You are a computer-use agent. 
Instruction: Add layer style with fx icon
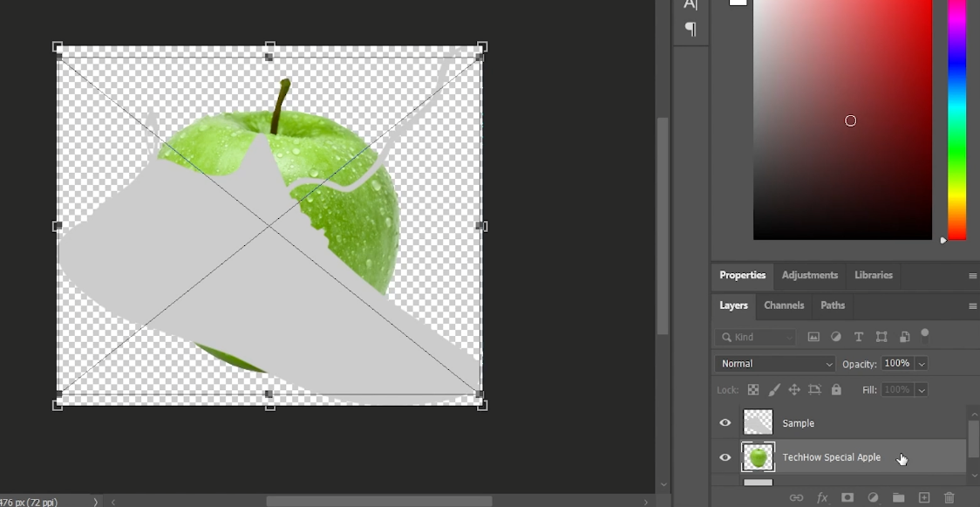[x=821, y=497]
